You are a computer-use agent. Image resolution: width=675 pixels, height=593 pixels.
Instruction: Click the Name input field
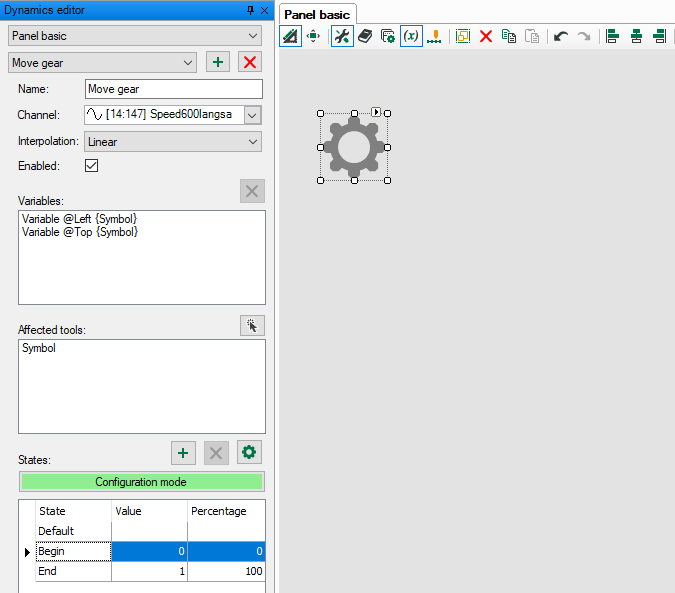[x=173, y=89]
